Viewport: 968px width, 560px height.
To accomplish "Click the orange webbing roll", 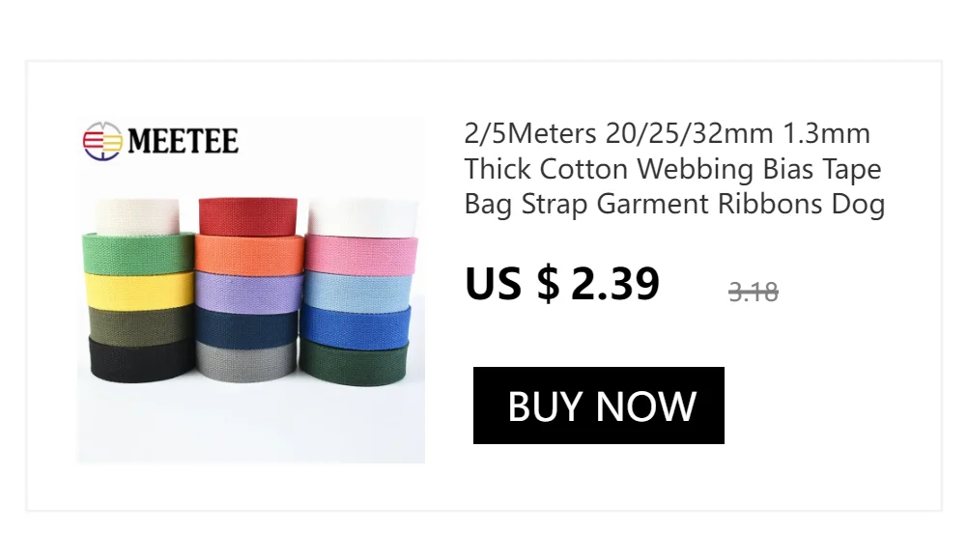I will 249,254.
